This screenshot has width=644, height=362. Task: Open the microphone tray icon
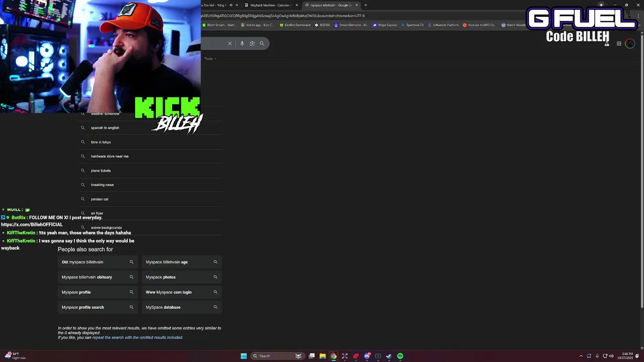click(x=597, y=356)
